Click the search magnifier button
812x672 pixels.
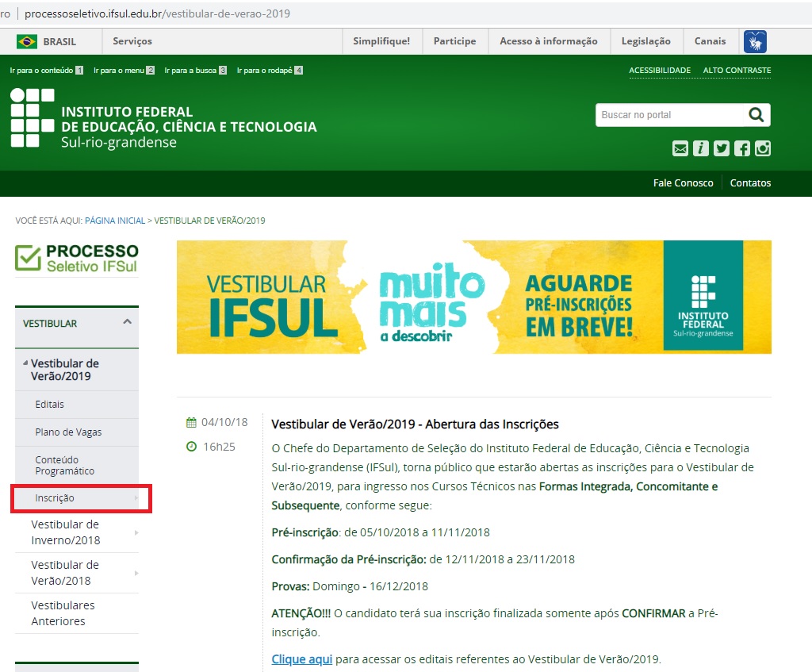click(756, 115)
